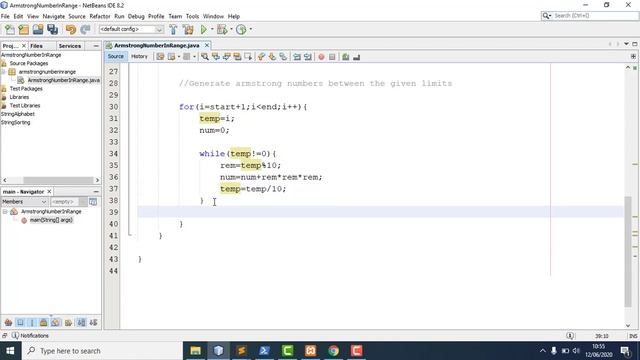Switch to Source view button
The height and width of the screenshot is (360, 640).
point(116,57)
